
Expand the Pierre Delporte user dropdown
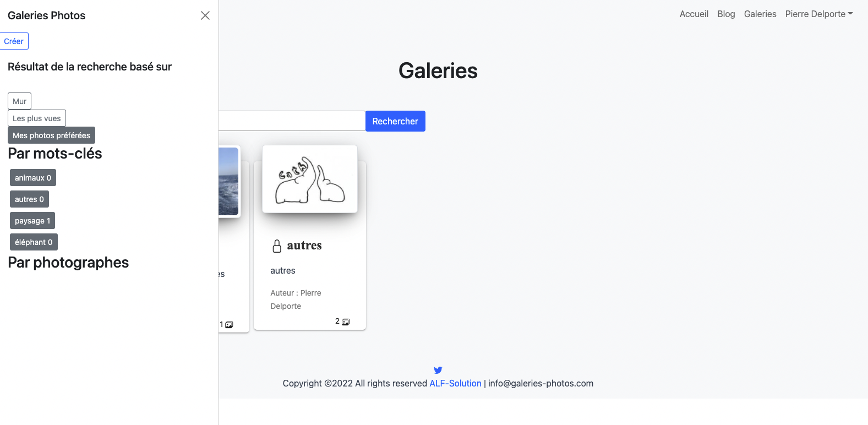point(819,14)
